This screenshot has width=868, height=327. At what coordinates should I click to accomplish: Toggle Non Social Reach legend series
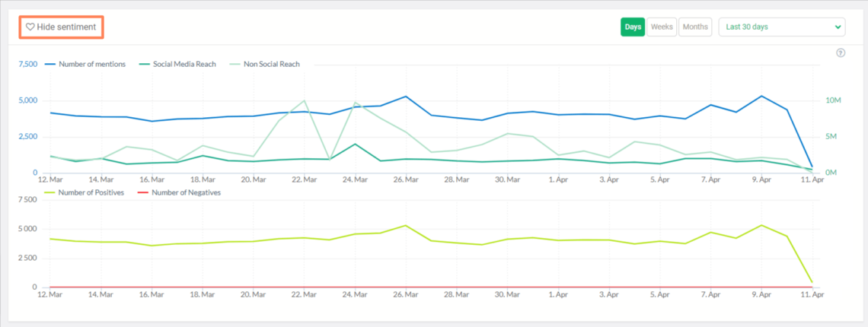(x=263, y=64)
